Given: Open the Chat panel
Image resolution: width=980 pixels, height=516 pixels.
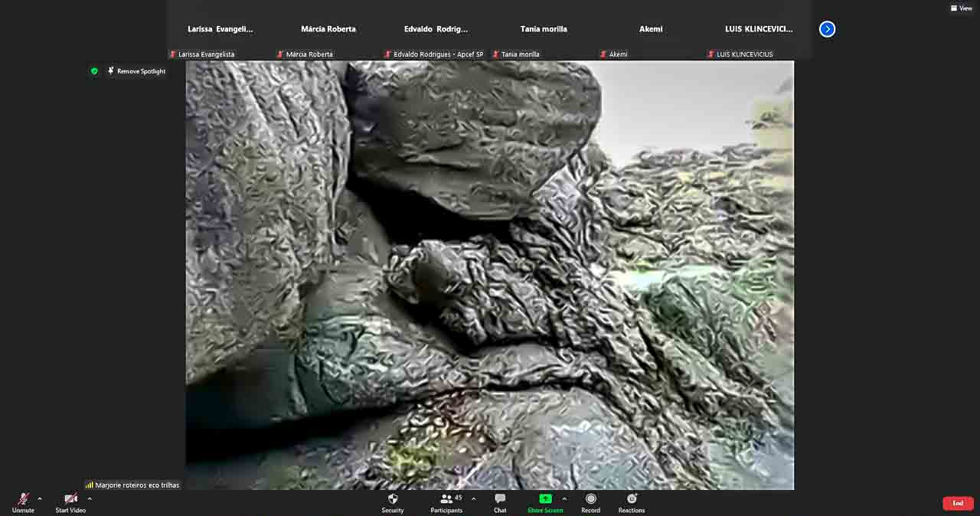Looking at the screenshot, I should 500,500.
